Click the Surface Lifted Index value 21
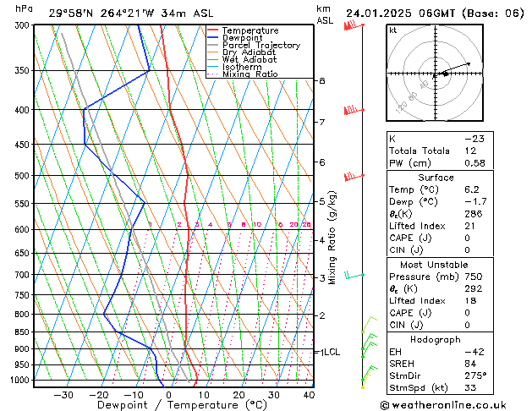This screenshot has width=532, height=411. tap(469, 226)
